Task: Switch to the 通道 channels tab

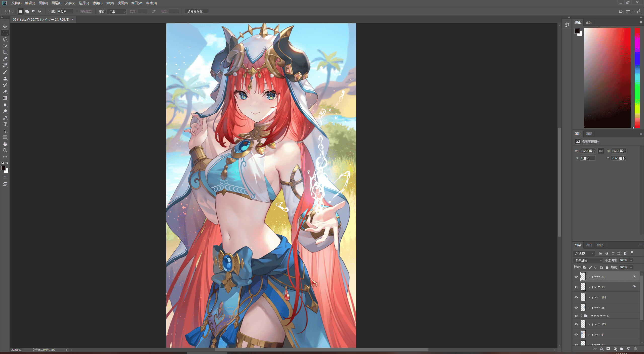Action: 589,245
